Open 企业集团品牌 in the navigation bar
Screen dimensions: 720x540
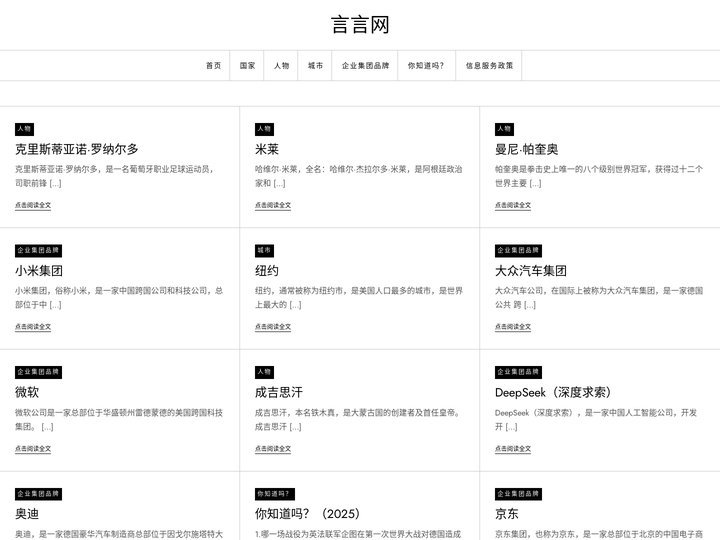pyautogui.click(x=365, y=66)
